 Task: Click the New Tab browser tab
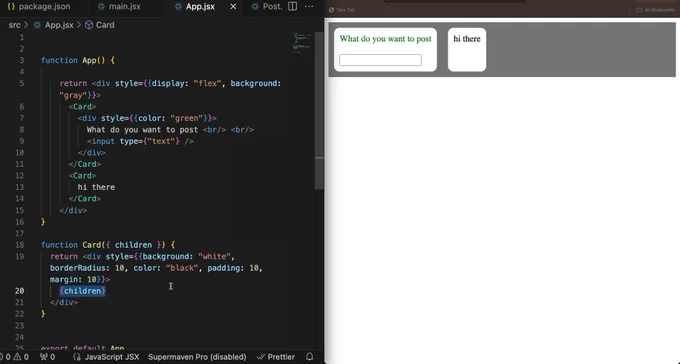[342, 10]
